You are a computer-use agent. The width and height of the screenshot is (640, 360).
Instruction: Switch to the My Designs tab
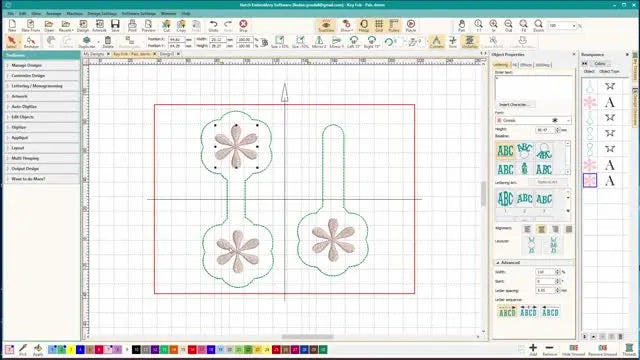(94, 54)
